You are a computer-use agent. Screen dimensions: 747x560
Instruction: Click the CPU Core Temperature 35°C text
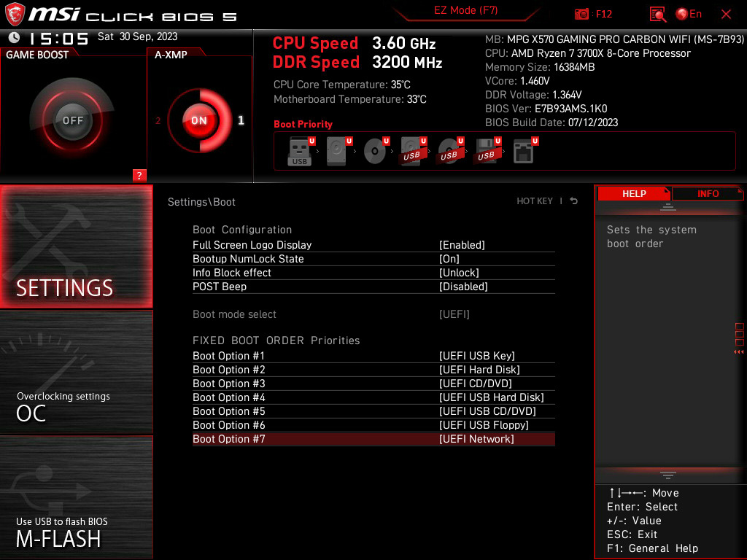click(341, 85)
